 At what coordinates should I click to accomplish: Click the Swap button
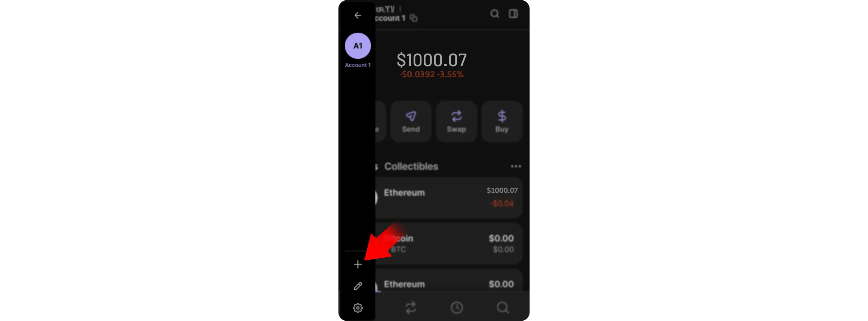[456, 121]
